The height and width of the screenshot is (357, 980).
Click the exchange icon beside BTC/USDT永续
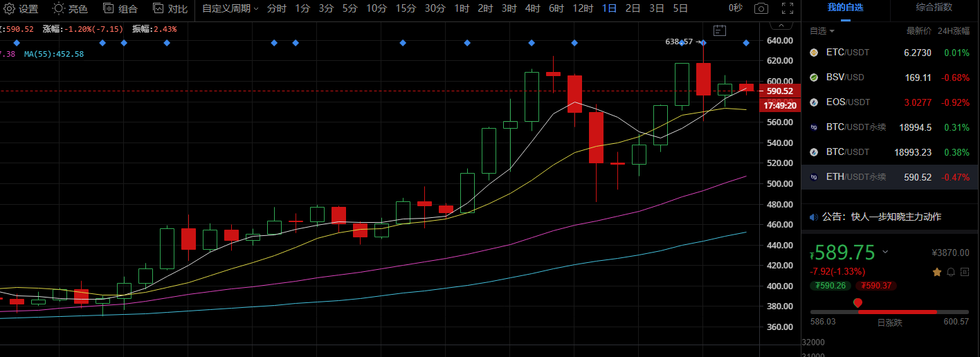815,127
